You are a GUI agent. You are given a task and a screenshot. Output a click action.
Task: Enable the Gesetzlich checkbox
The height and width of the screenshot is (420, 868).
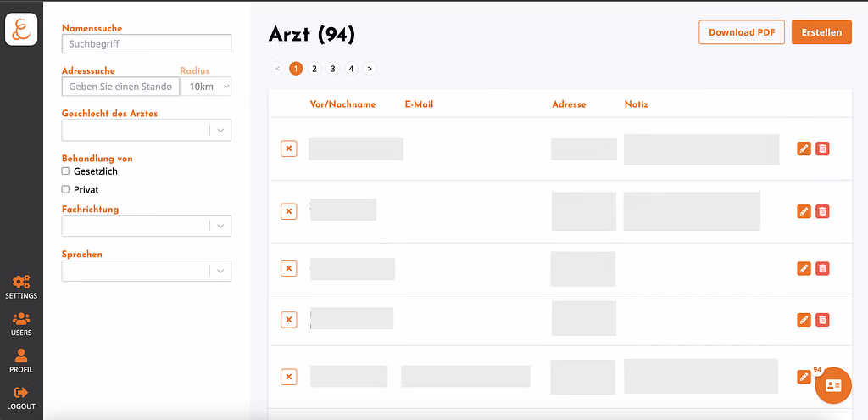(x=65, y=171)
